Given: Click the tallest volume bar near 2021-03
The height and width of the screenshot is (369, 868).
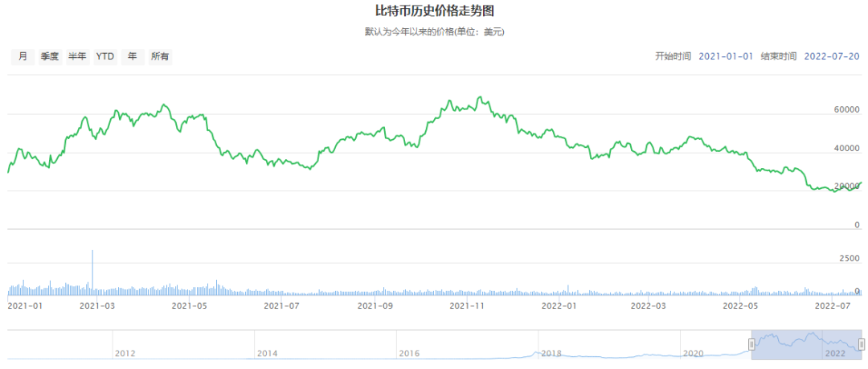Looking at the screenshot, I should coord(92,273).
